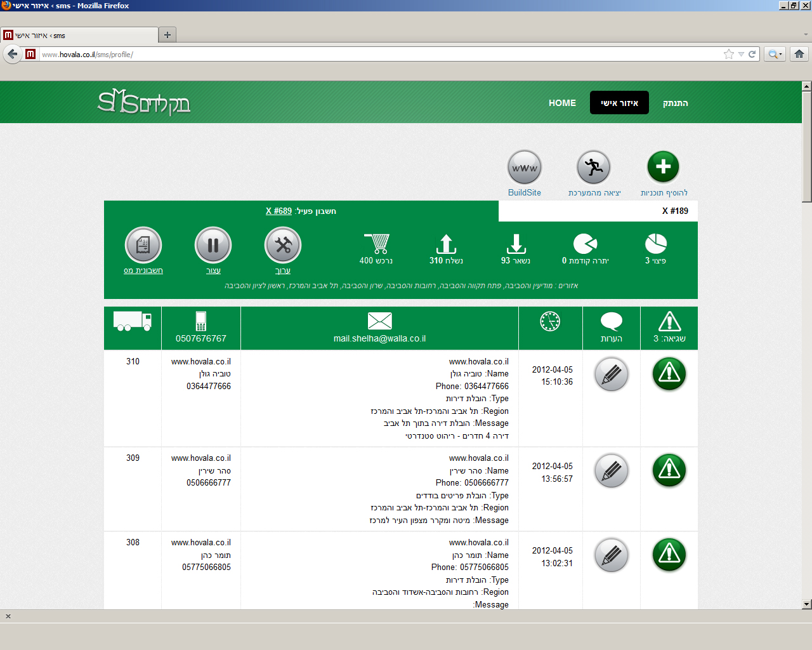Click the pencil note icon for lead 308
Viewport: 812px width, 650px height.
[612, 555]
